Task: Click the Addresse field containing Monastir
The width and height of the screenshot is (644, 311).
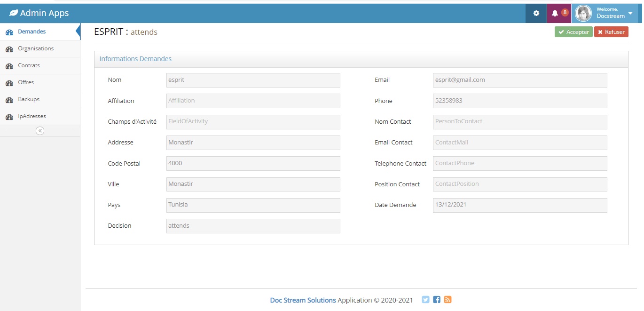Action: [253, 143]
